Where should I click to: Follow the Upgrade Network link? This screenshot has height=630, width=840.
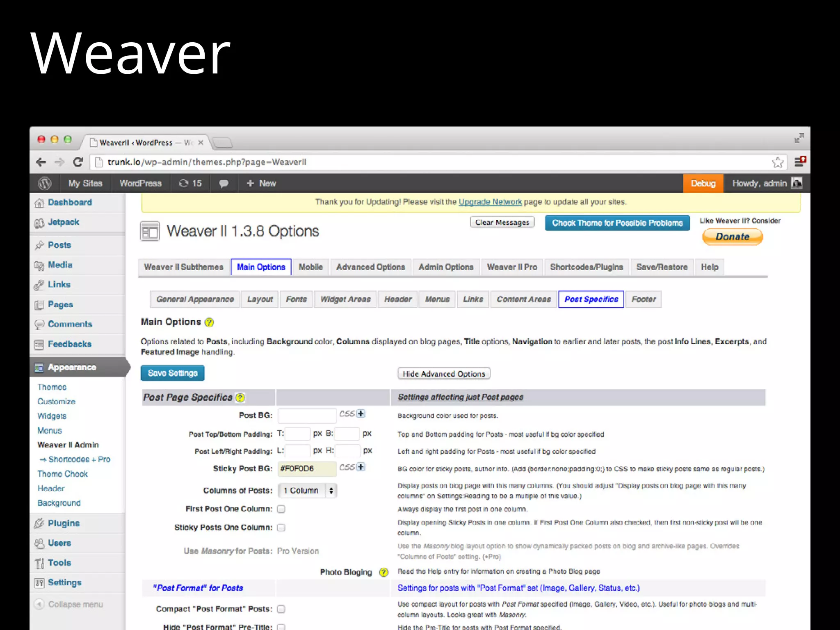490,202
